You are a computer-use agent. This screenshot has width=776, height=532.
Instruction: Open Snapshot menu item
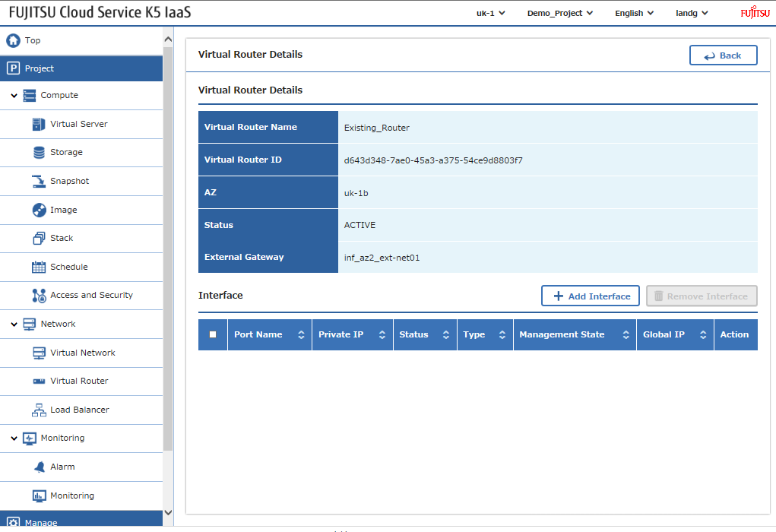[81, 181]
